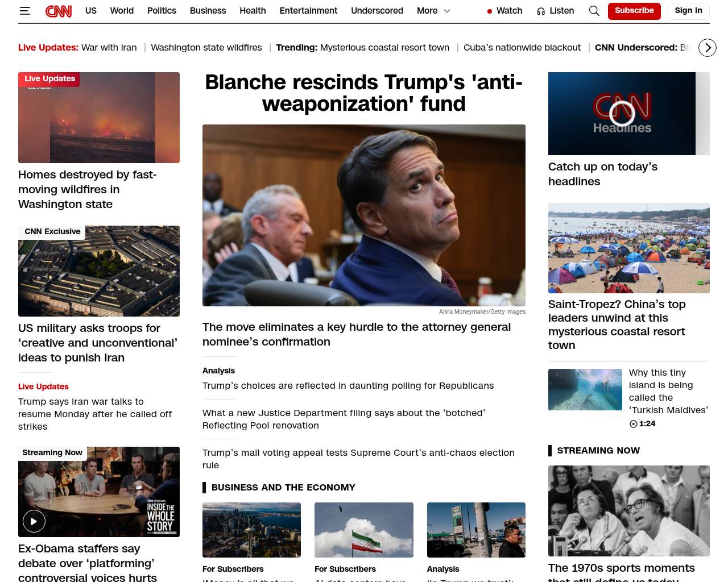Read the attorney general nominee confirmation subheadline

pyautogui.click(x=357, y=334)
